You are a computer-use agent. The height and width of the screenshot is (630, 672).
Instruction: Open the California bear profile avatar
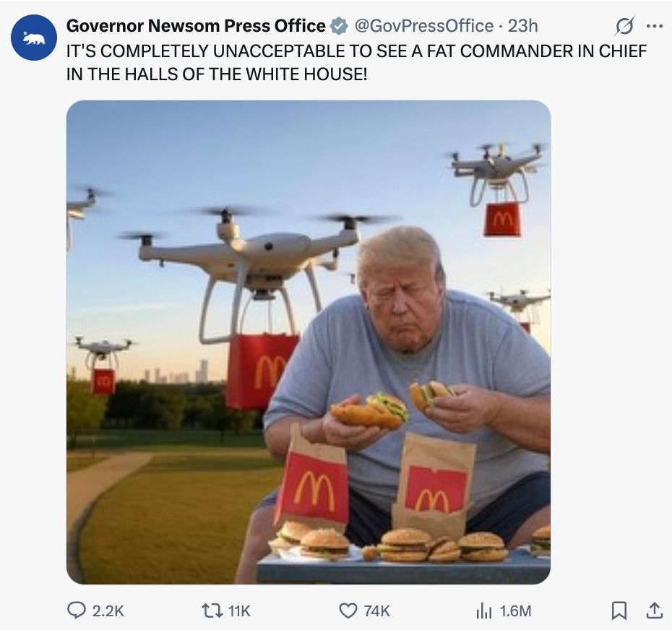click(x=33, y=38)
